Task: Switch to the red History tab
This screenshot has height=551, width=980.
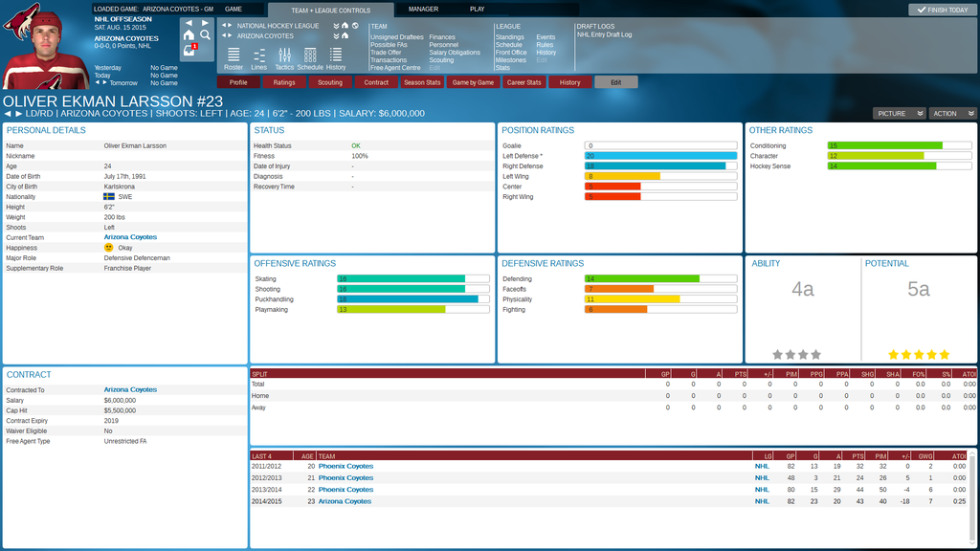Action: (570, 82)
